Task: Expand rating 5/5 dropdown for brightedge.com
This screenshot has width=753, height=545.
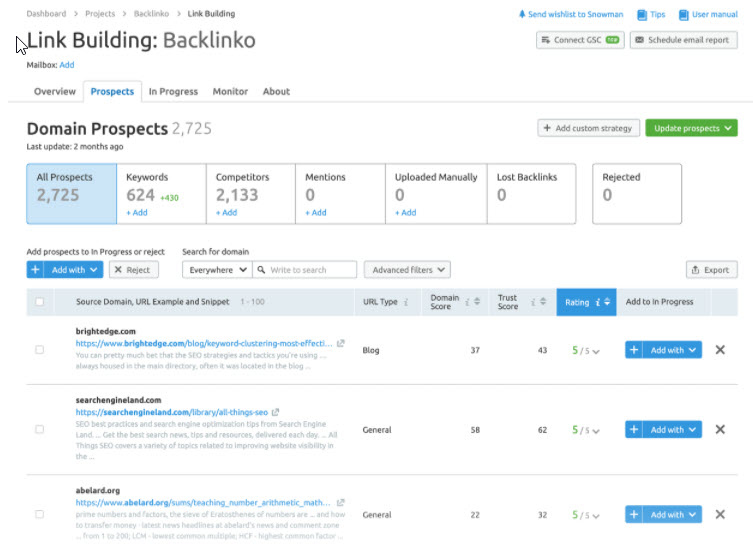Action: point(586,351)
